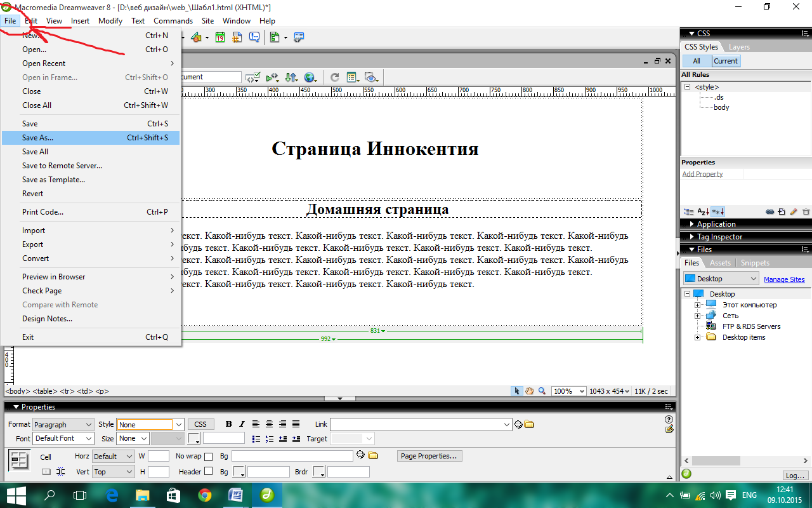Select Save As... from File menu
Image resolution: width=812 pixels, height=508 pixels.
point(91,138)
